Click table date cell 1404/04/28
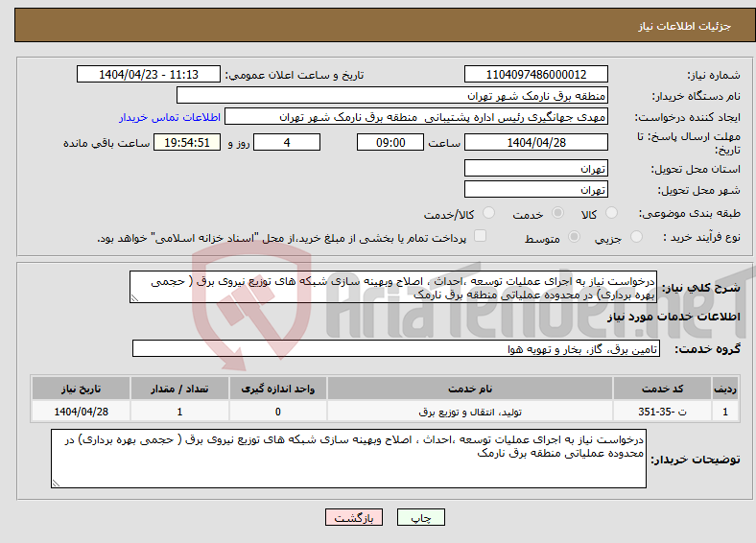Screen dimensions: 756x543 coord(81,412)
